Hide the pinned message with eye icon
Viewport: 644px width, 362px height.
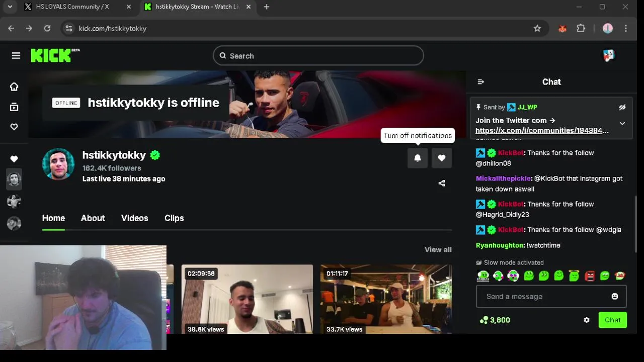coord(622,107)
